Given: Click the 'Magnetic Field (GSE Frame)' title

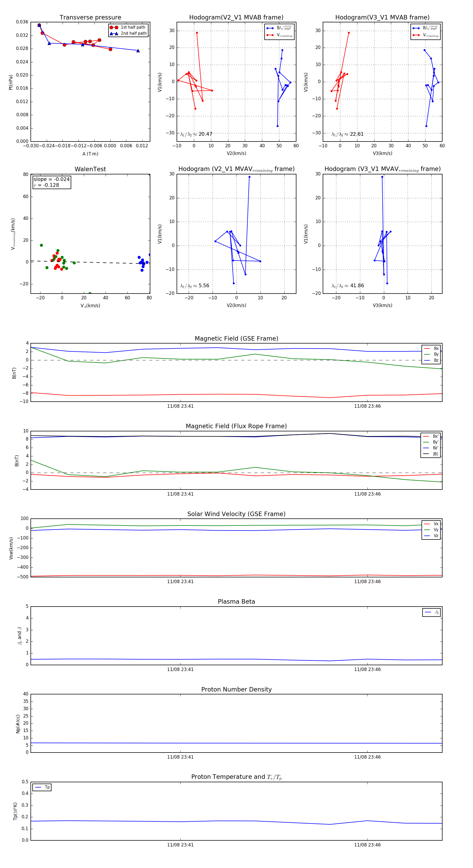Looking at the screenshot, I should 236,339.
